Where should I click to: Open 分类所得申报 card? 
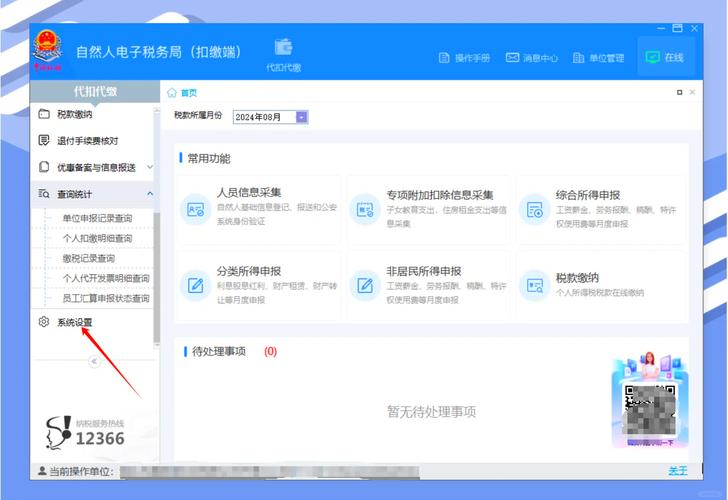[259, 286]
